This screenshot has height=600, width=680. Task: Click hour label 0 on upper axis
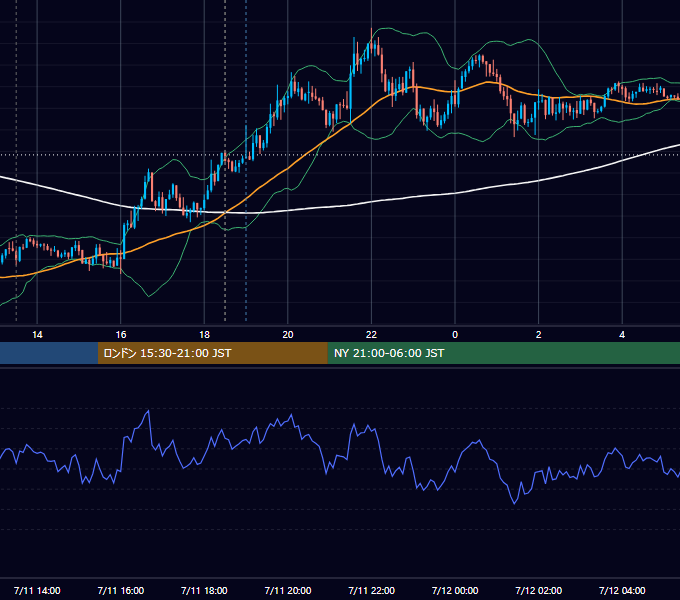[455, 335]
